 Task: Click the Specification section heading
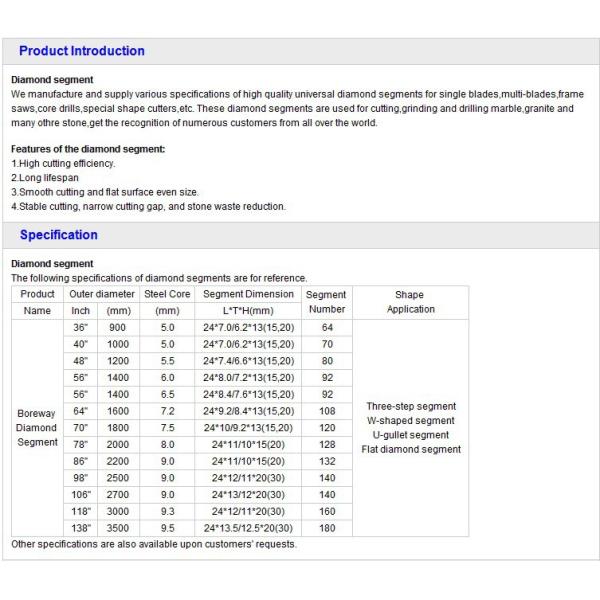[x=59, y=235]
